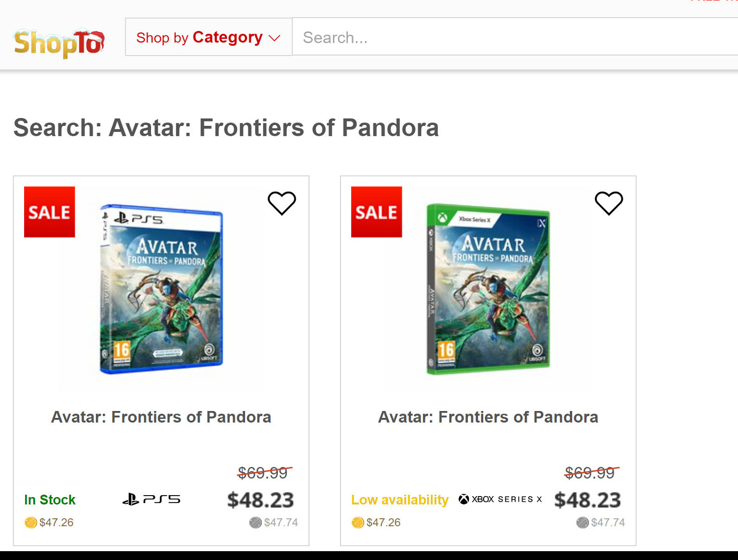Click the gold coin icon on the Xbox card
Image resolution: width=738 pixels, height=560 pixels.
click(358, 522)
